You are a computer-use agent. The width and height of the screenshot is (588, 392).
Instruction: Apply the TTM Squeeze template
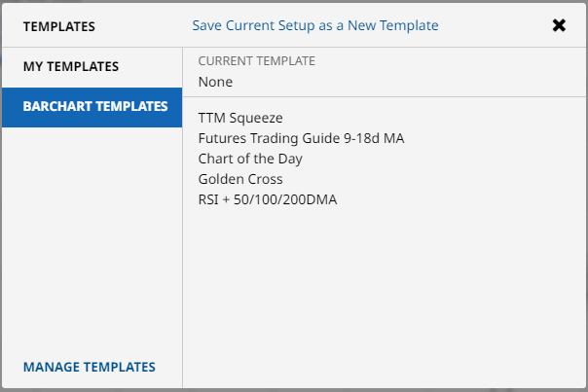239,118
